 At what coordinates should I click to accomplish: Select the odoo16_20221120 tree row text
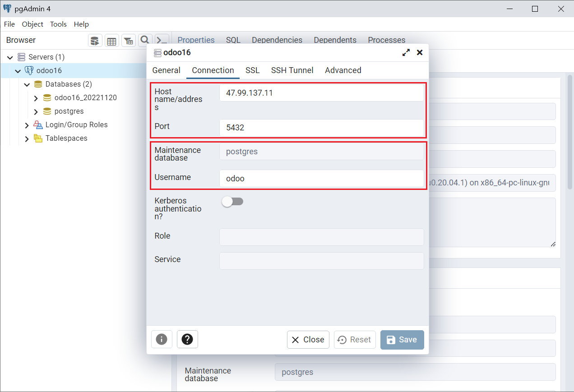coord(86,98)
